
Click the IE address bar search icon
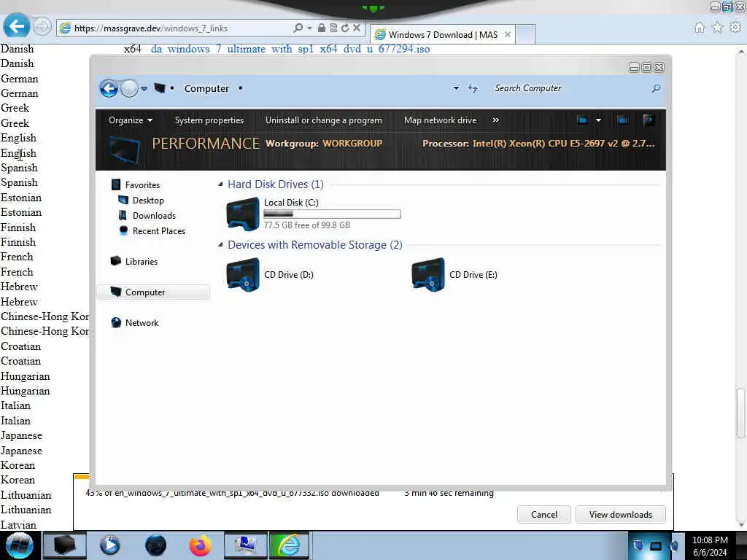[298, 28]
